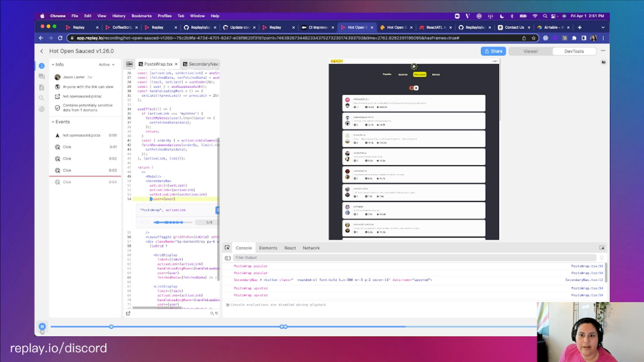Open the search icon in sidebar

click(x=42, y=98)
